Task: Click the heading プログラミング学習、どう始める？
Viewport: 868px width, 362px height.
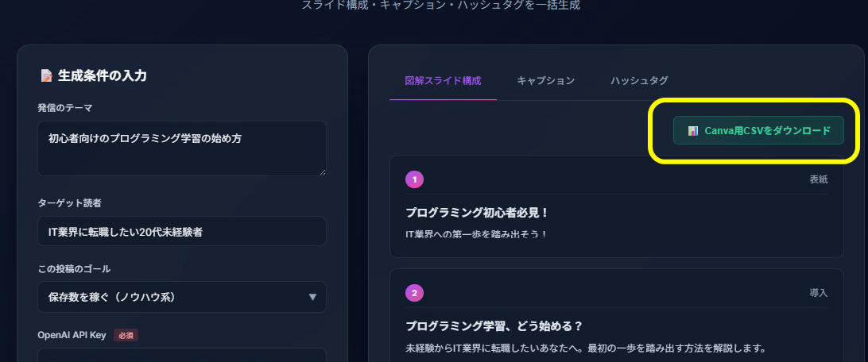Action: 494,326
